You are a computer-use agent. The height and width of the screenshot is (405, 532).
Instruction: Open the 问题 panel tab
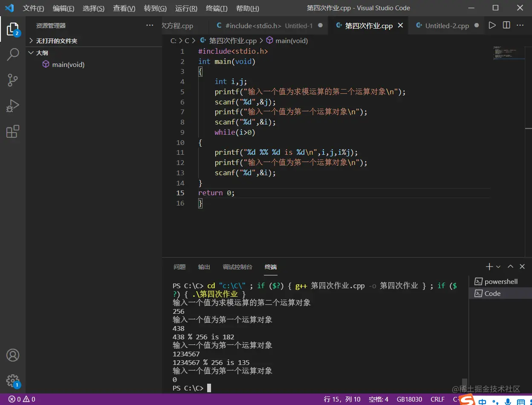(x=179, y=267)
